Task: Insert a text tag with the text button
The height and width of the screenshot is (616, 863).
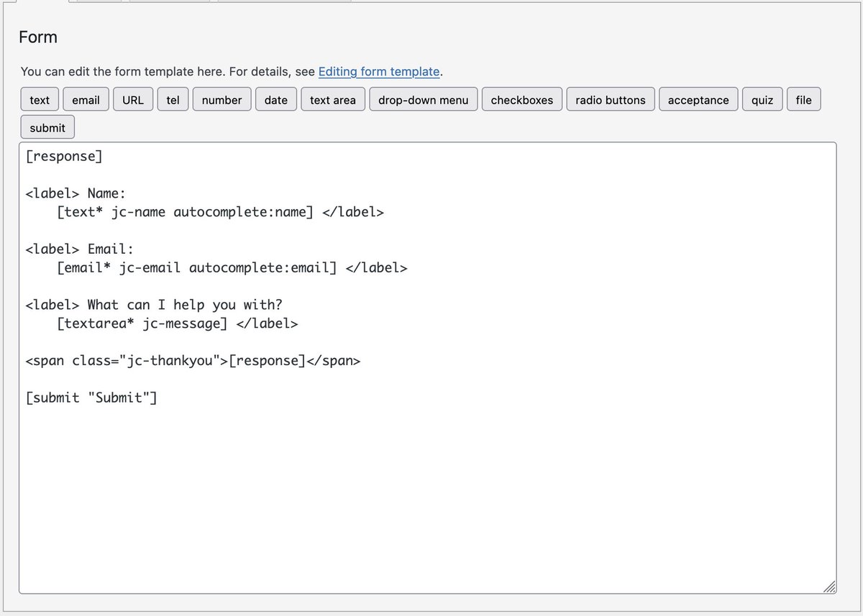Action: pyautogui.click(x=40, y=100)
